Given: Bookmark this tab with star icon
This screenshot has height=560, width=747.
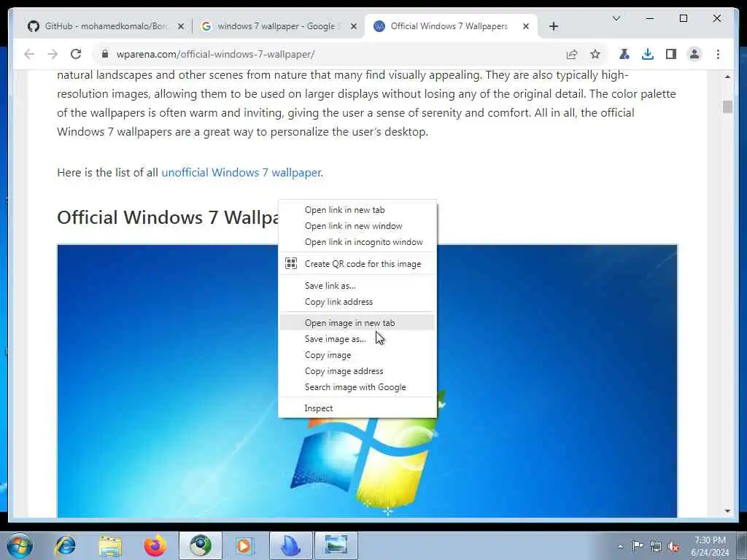Looking at the screenshot, I should tap(595, 54).
